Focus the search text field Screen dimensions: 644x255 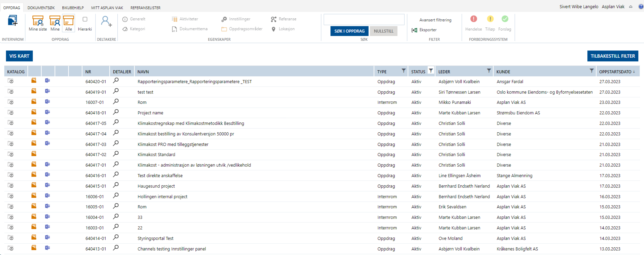[x=364, y=19]
